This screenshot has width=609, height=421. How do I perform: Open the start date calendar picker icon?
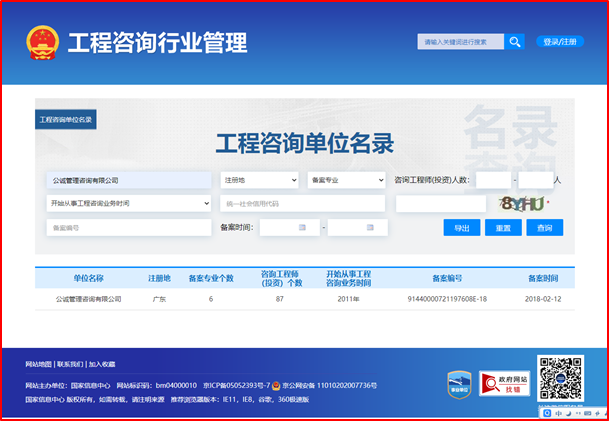click(x=303, y=228)
